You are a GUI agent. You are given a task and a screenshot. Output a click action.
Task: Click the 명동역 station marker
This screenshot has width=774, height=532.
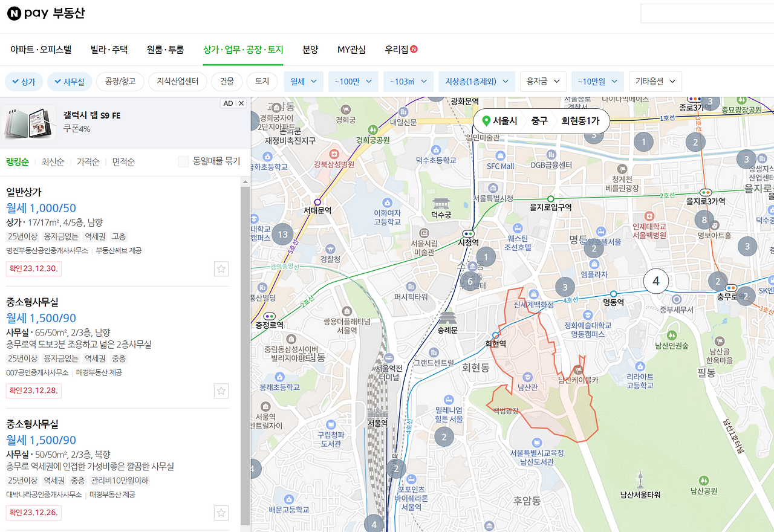coord(613,294)
